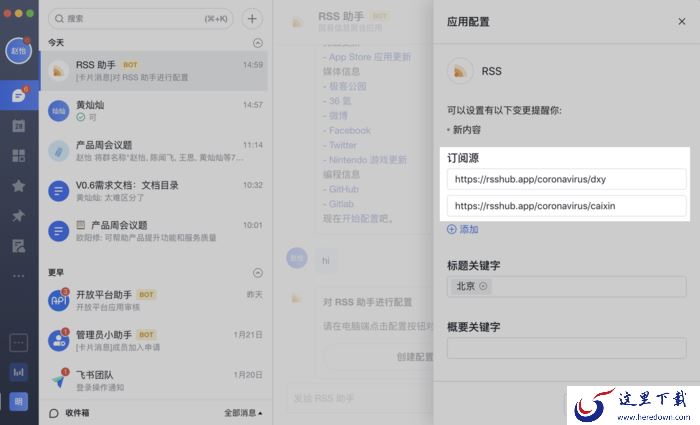
Task: Click the 订阅源 label
Action: [x=463, y=158]
